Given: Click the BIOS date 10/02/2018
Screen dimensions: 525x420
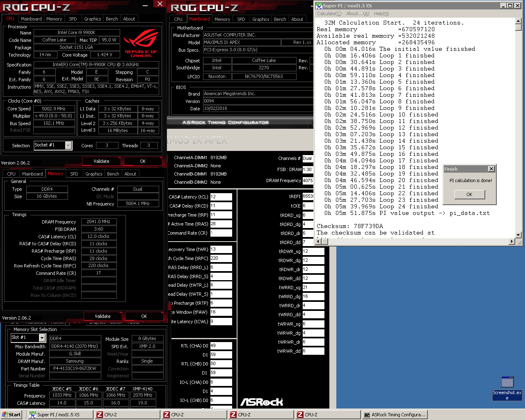Looking at the screenshot, I should (x=258, y=109).
